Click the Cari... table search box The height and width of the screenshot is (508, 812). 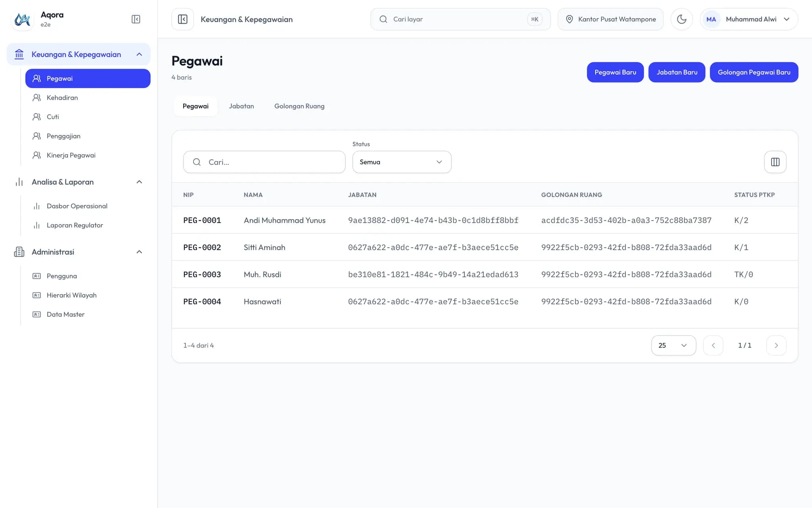(264, 162)
